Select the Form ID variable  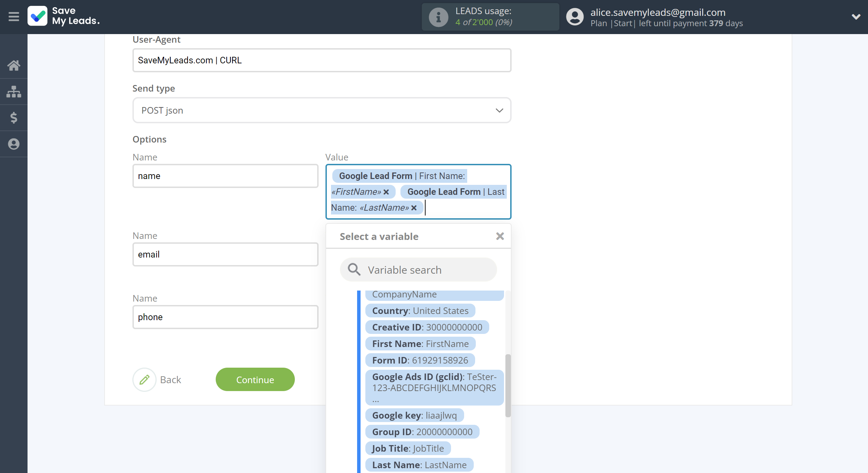pyautogui.click(x=420, y=360)
